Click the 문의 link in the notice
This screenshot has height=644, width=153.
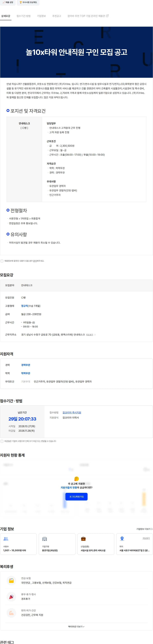click(35, 261)
